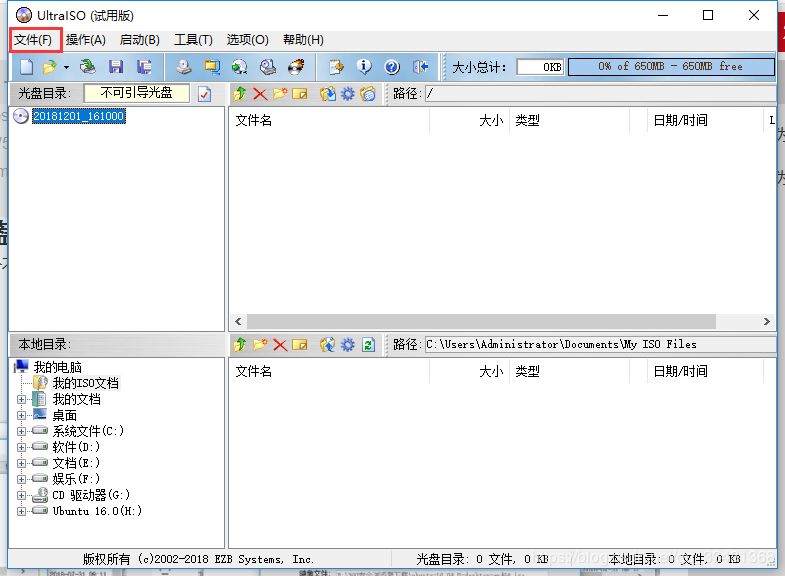Click the Rename icon in local pane toolbar
This screenshot has width=785, height=576.
(x=300, y=344)
